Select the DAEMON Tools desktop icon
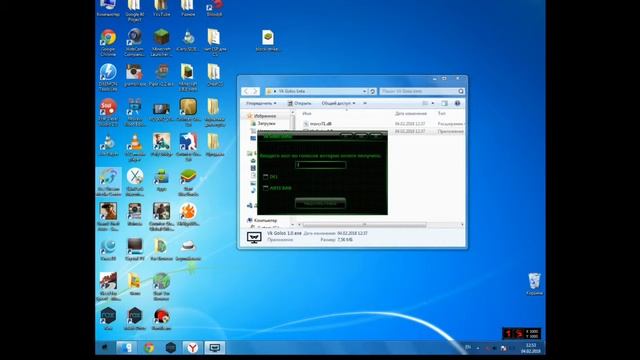The width and height of the screenshot is (640, 360). pos(108,76)
